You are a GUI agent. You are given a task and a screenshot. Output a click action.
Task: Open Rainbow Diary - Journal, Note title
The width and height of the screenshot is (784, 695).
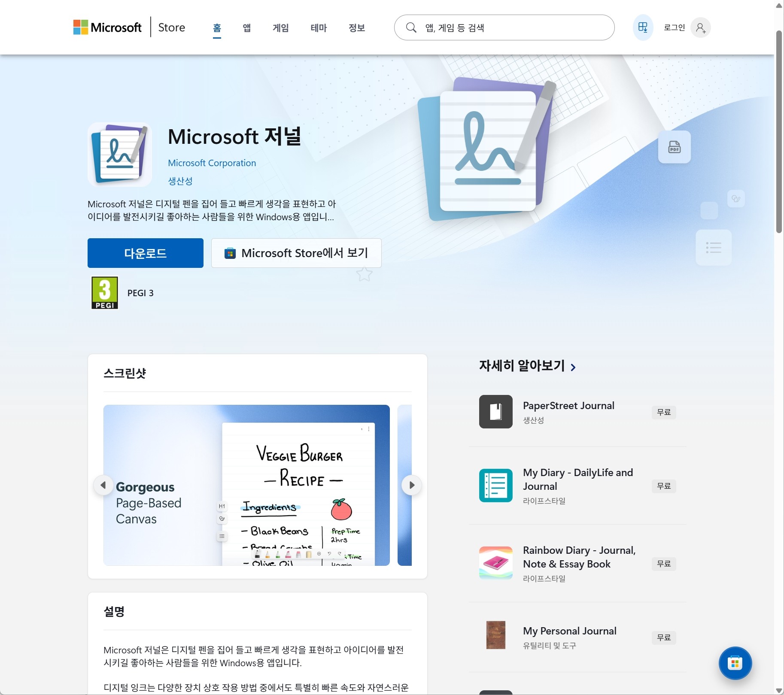tap(579, 557)
